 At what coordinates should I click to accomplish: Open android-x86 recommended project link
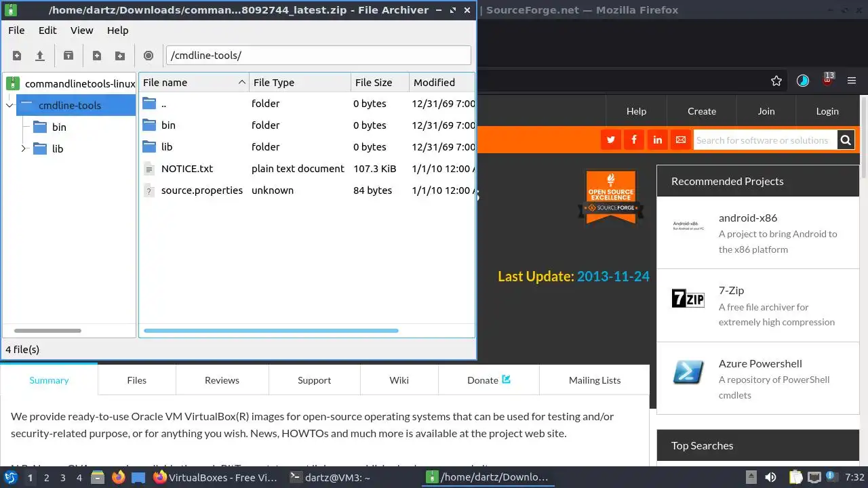click(748, 218)
